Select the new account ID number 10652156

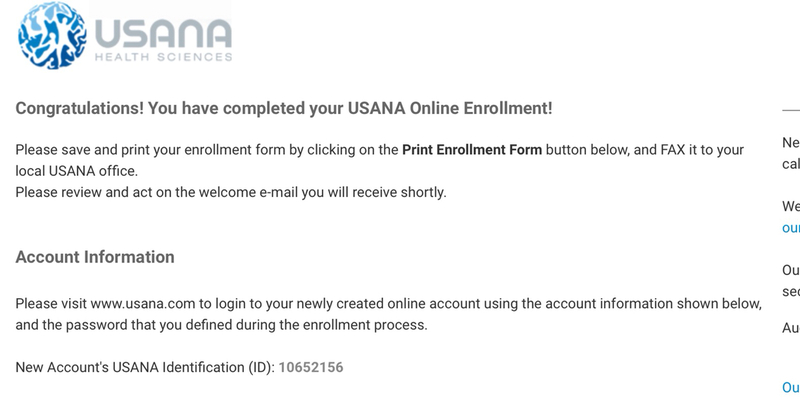pyautogui.click(x=310, y=367)
